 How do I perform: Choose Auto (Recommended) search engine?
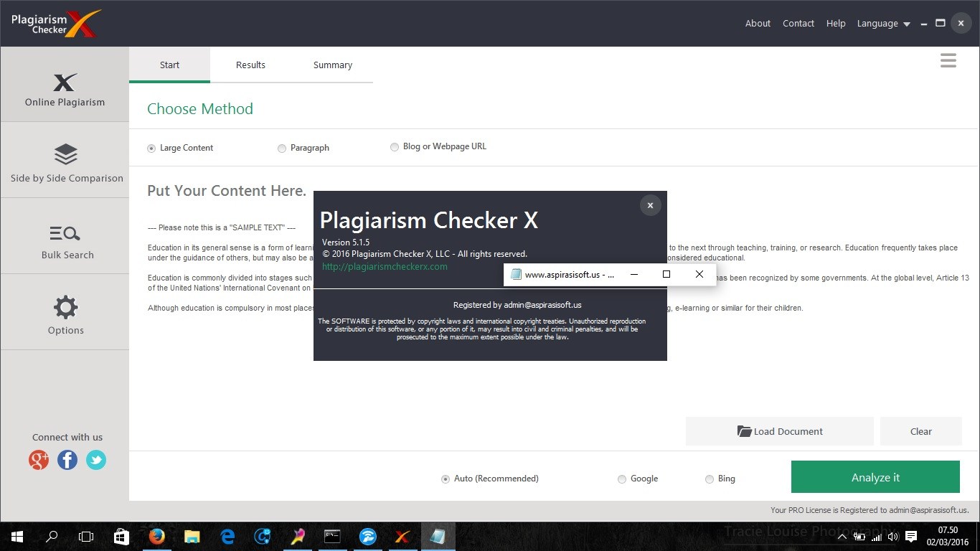tap(489, 479)
